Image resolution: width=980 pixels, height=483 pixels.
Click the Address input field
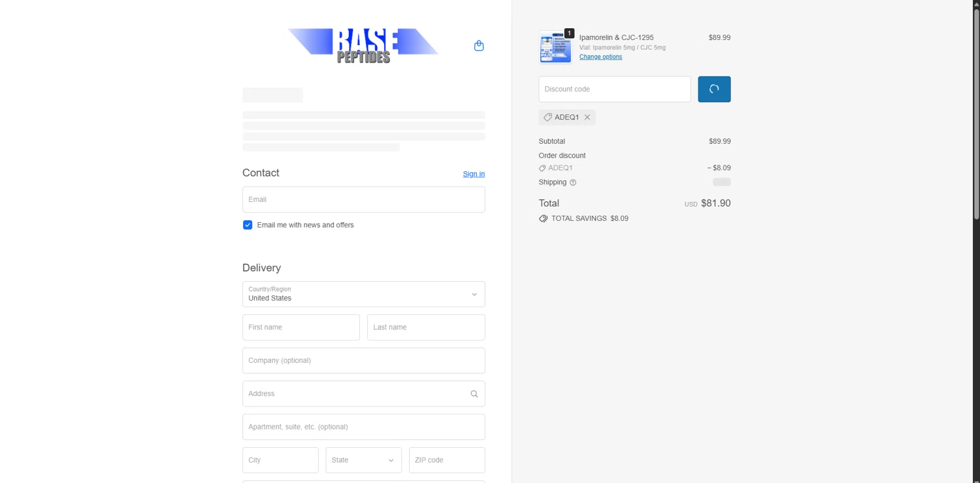(x=363, y=394)
